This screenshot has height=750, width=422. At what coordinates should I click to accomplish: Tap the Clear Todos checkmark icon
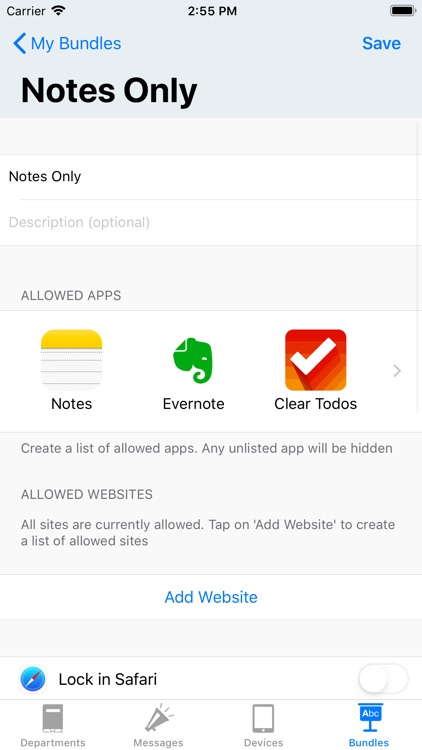[x=316, y=360]
